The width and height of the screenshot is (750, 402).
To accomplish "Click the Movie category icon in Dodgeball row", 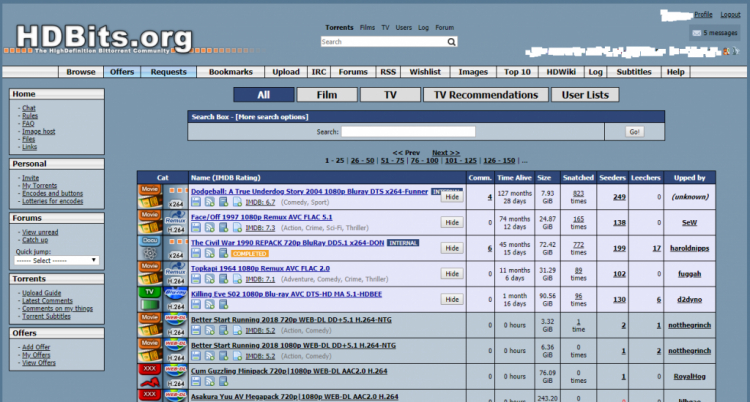I will pos(150,196).
